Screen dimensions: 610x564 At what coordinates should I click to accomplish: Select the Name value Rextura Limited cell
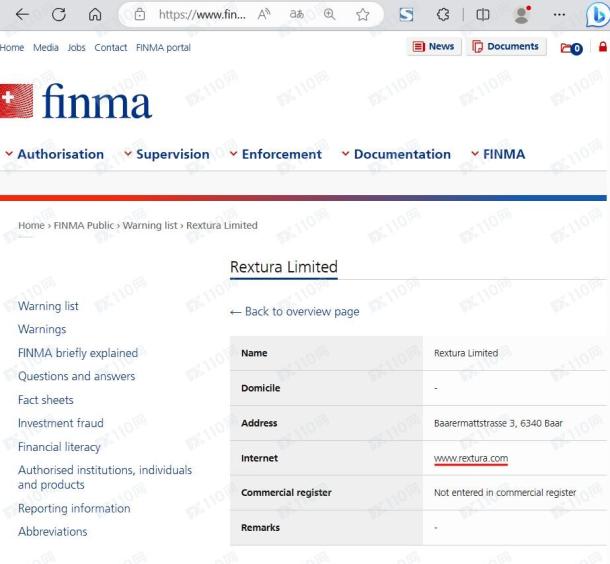click(x=466, y=353)
